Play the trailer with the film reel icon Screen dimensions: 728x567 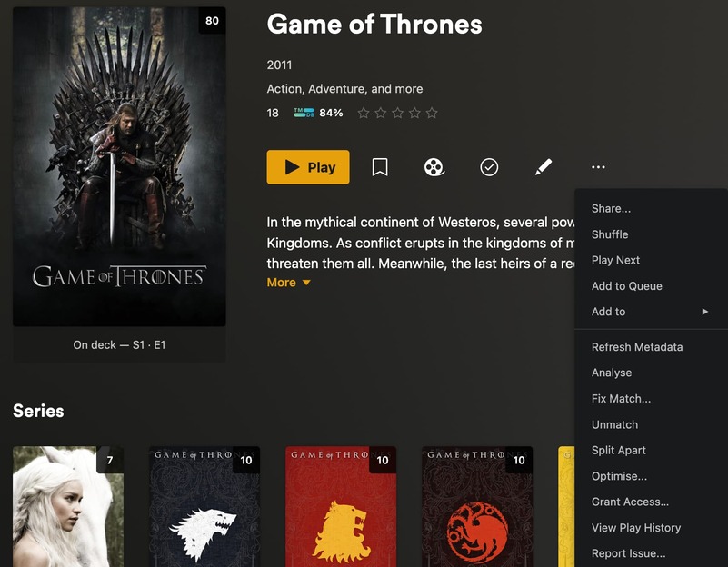(434, 167)
